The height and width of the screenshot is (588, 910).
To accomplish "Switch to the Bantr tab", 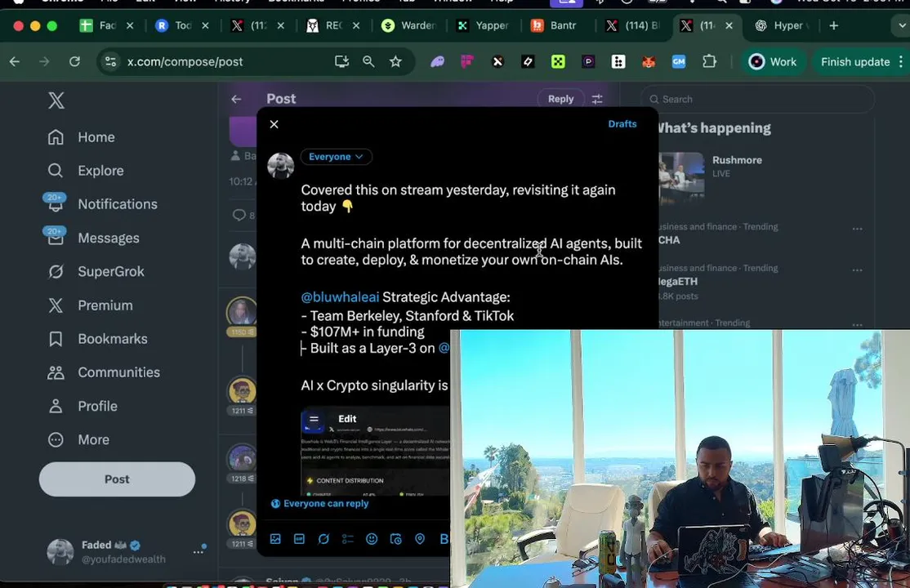I will coord(555,25).
